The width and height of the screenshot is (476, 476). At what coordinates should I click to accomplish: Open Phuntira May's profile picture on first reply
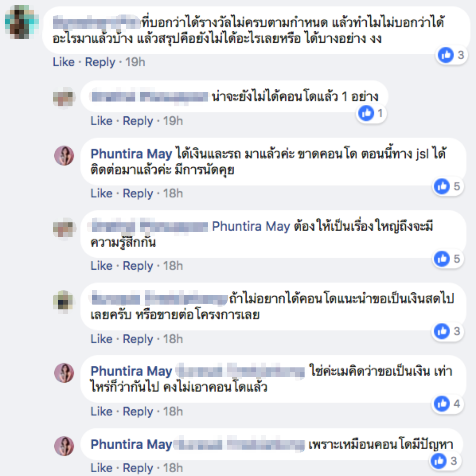[64, 155]
